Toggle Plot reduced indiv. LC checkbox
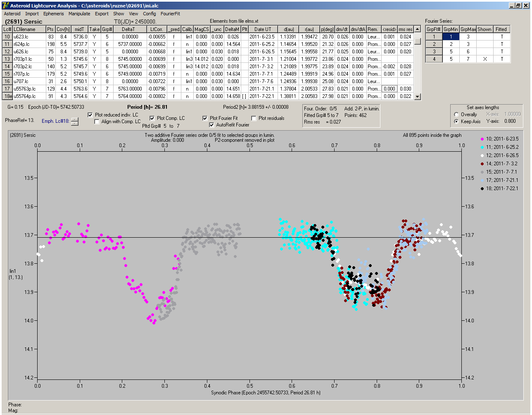Image resolution: width=532 pixels, height=415 pixels. point(90,115)
